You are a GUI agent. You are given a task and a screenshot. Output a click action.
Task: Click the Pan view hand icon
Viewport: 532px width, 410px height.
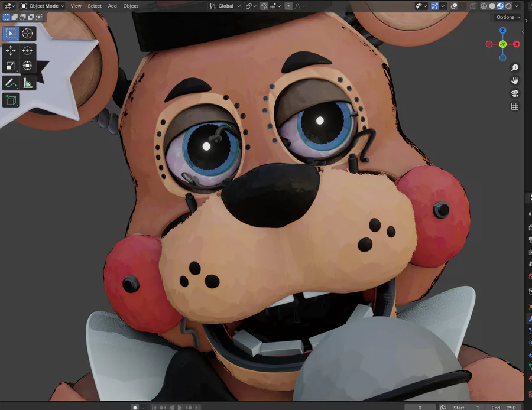[515, 81]
